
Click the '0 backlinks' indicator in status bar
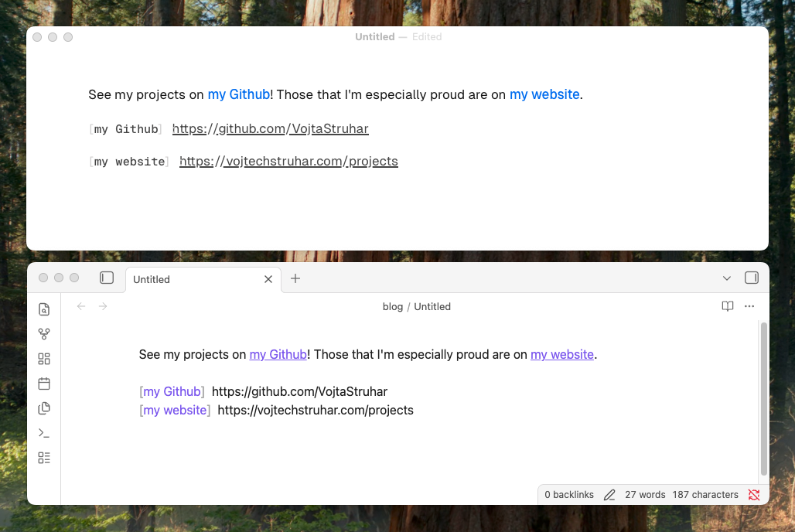pos(569,494)
